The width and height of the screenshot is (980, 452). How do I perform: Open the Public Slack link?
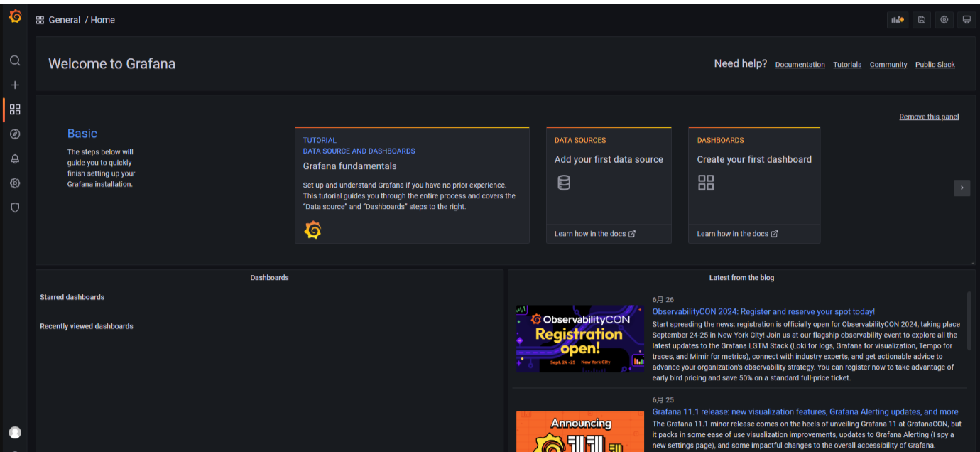[935, 65]
